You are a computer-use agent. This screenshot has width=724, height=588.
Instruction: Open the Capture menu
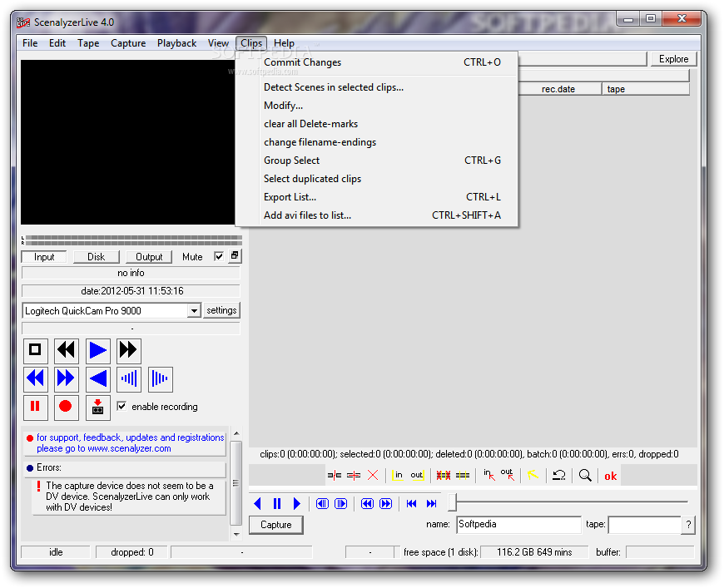pyautogui.click(x=128, y=43)
